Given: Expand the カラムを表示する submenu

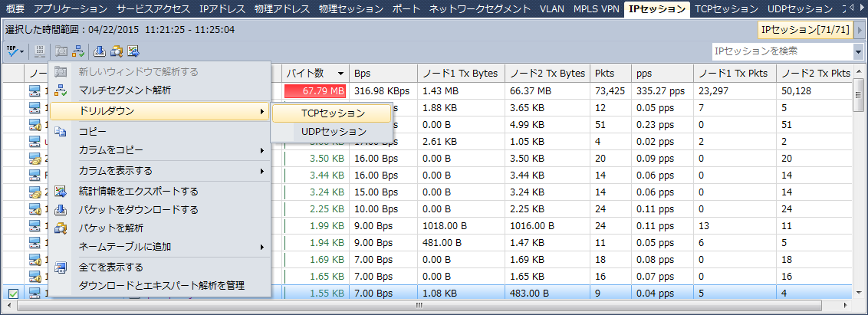Looking at the screenshot, I should [115, 170].
